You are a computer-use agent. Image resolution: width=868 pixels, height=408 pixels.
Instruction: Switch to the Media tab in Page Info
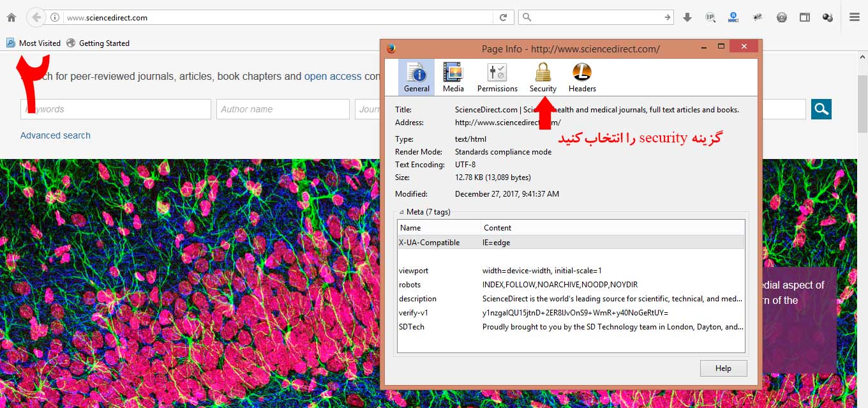(453, 77)
